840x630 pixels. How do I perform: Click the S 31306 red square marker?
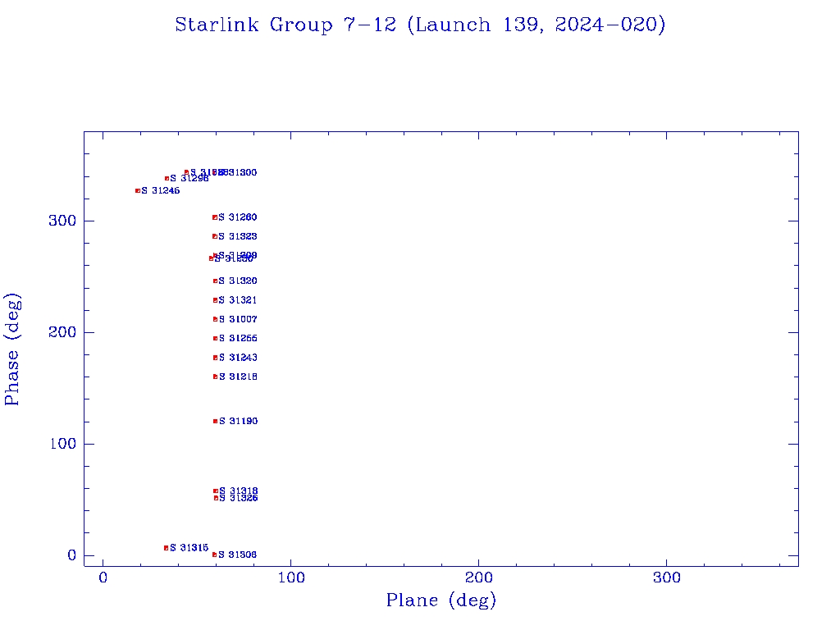(x=214, y=555)
